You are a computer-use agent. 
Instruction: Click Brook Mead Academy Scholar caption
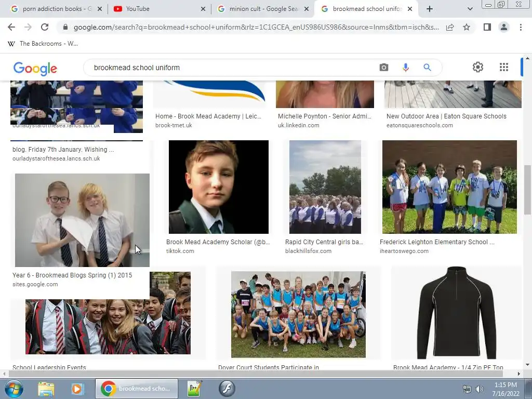click(218, 242)
